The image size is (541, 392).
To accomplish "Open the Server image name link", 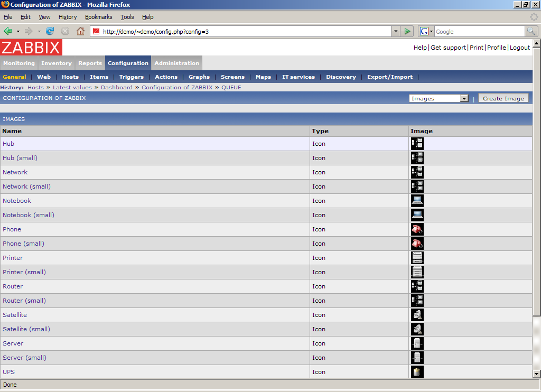I will tap(13, 343).
